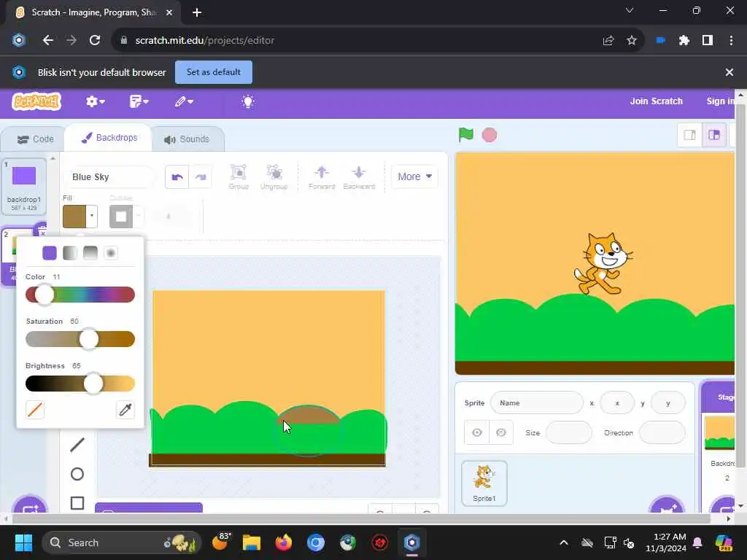The height and width of the screenshot is (560, 747).
Task: Click the Group tool icon
Action: point(239,176)
